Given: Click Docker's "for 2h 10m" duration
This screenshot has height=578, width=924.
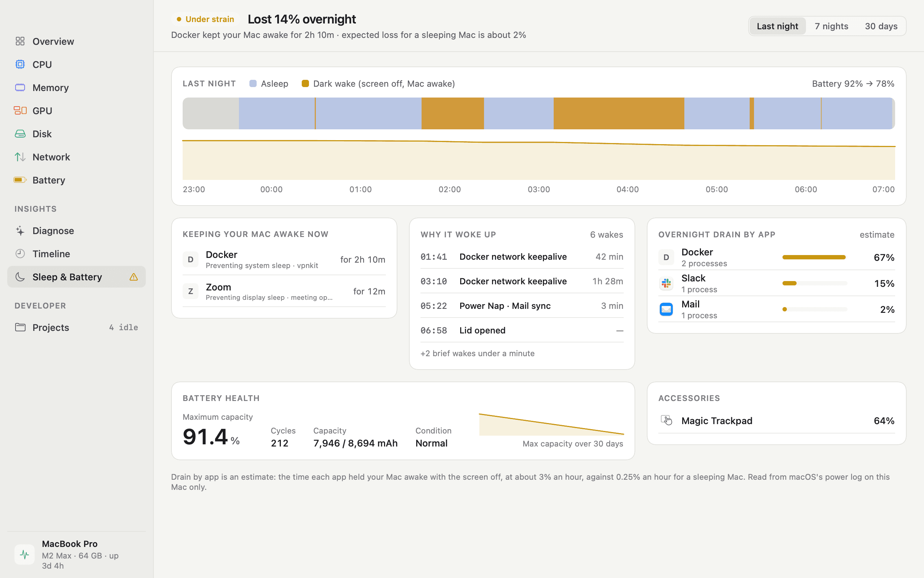Looking at the screenshot, I should pyautogui.click(x=363, y=259).
